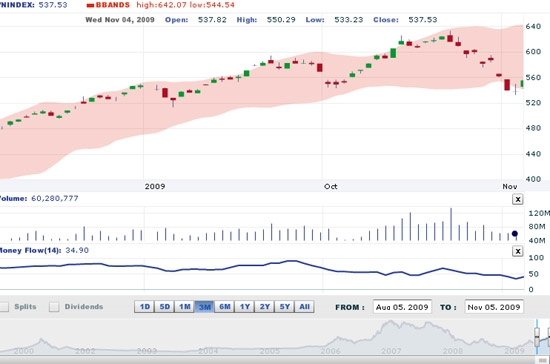Switch to 1M time range
Screen dimensions: 550x364
pos(185,307)
